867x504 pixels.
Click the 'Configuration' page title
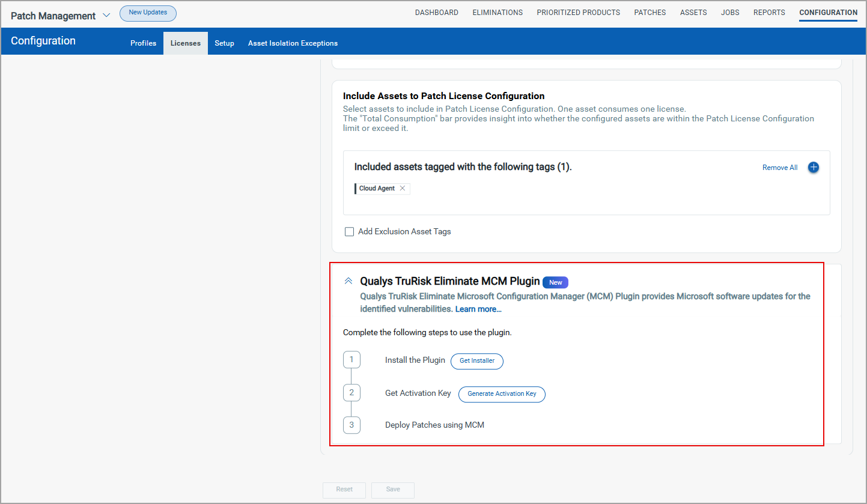(43, 41)
